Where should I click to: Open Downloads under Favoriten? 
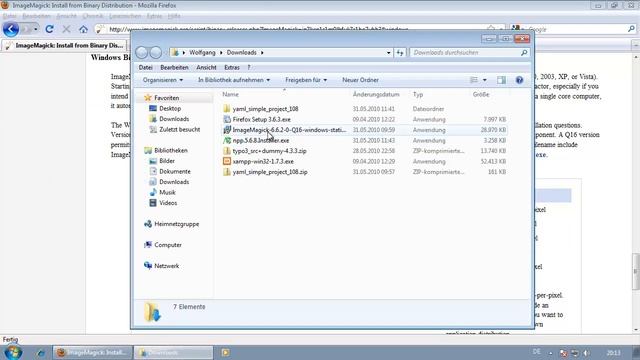pyautogui.click(x=174, y=119)
